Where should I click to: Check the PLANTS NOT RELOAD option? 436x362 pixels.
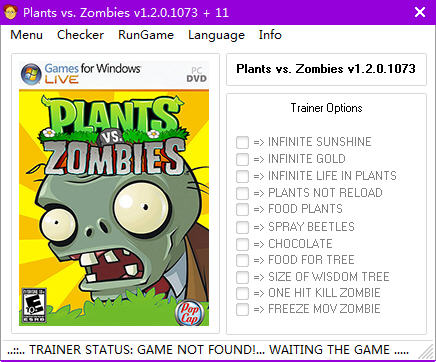(x=242, y=193)
